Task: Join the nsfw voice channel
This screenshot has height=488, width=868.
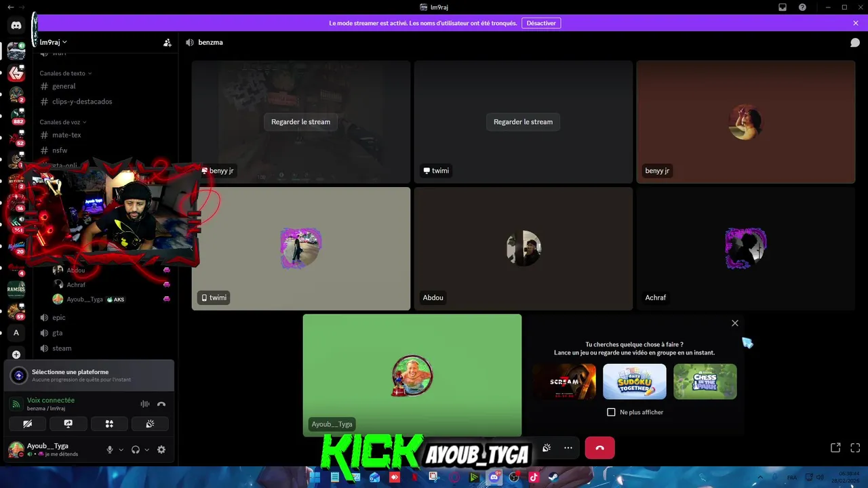Action: pyautogui.click(x=105, y=150)
